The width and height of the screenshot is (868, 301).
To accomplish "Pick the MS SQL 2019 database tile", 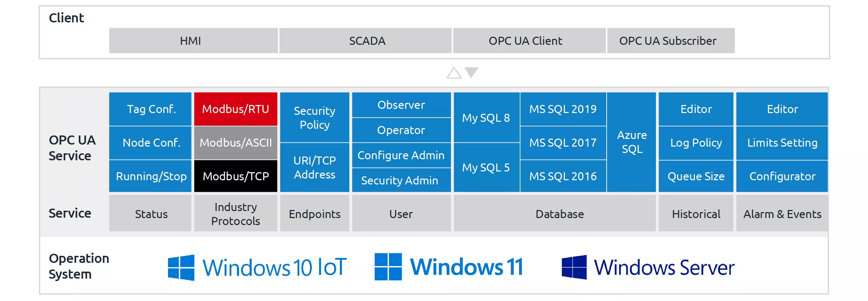I will 563,109.
